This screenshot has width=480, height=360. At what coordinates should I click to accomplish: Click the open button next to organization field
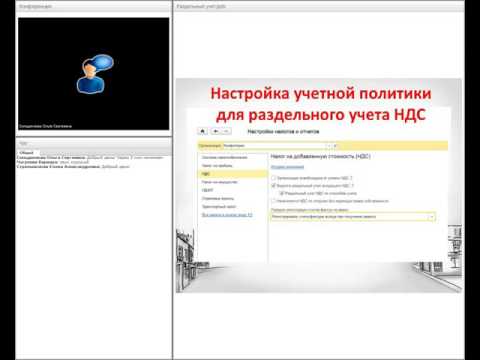[x=335, y=146]
